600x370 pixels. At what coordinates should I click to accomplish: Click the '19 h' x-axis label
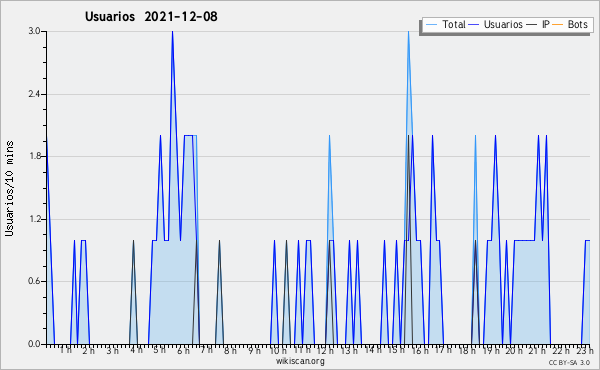(491, 350)
